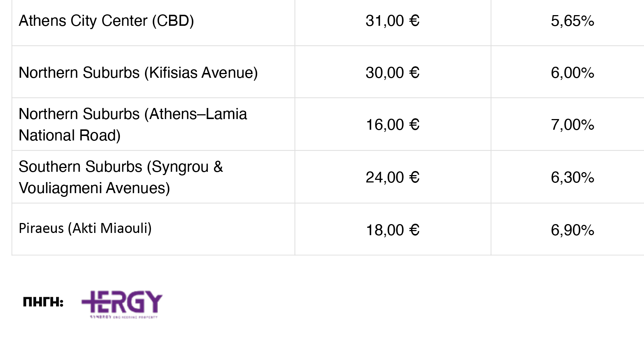644x338 pixels.
Task: Select the 18,00 € rent value
Action: pos(393,230)
